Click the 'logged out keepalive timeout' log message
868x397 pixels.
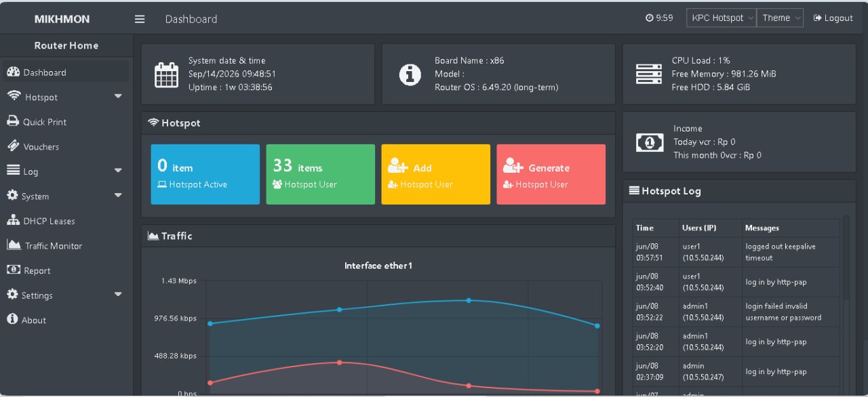[781, 252]
